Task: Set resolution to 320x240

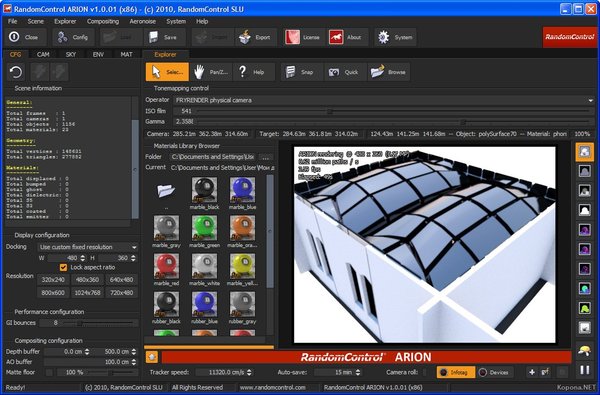Action: pos(53,280)
